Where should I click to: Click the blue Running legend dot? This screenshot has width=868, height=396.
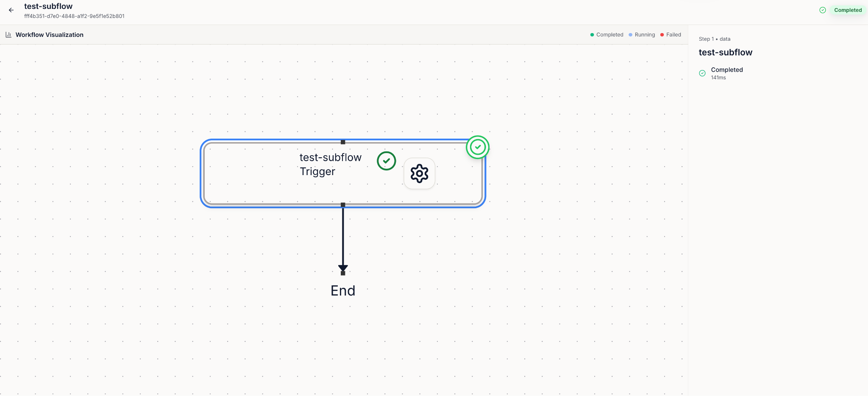pos(631,35)
